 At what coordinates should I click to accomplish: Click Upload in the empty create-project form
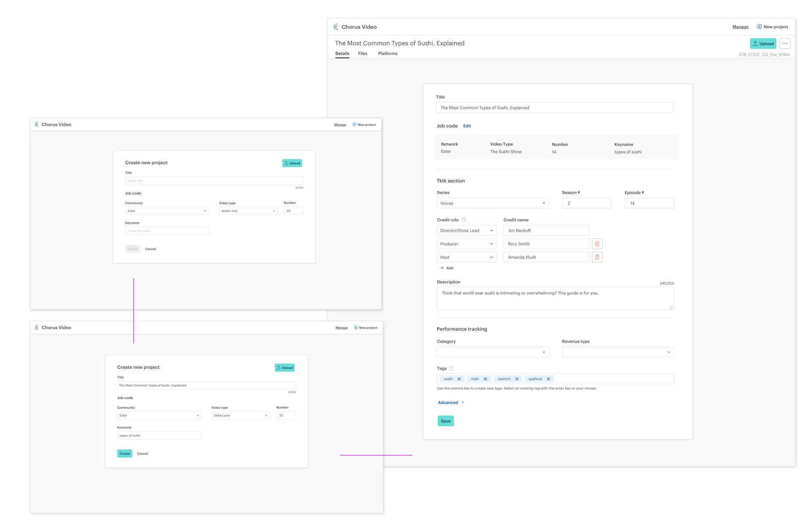point(292,163)
